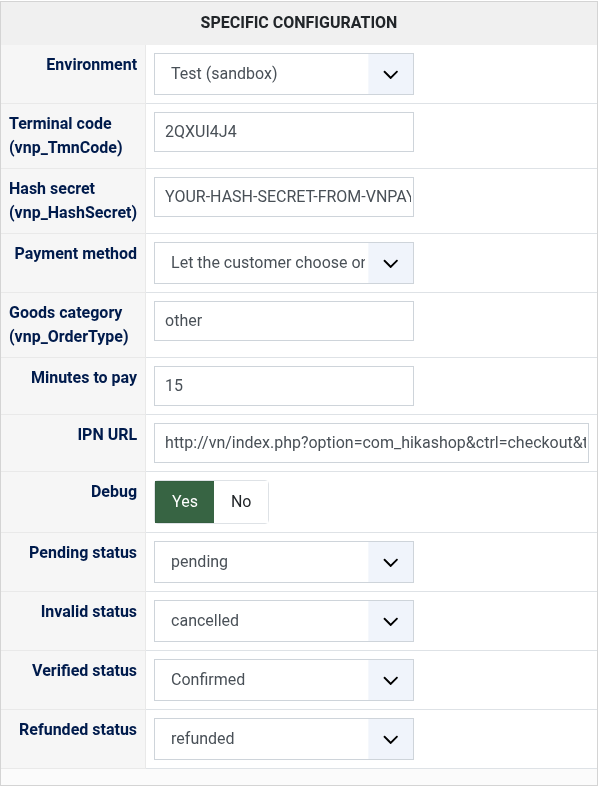
Task: Set Debug to Yes
Action: click(184, 502)
